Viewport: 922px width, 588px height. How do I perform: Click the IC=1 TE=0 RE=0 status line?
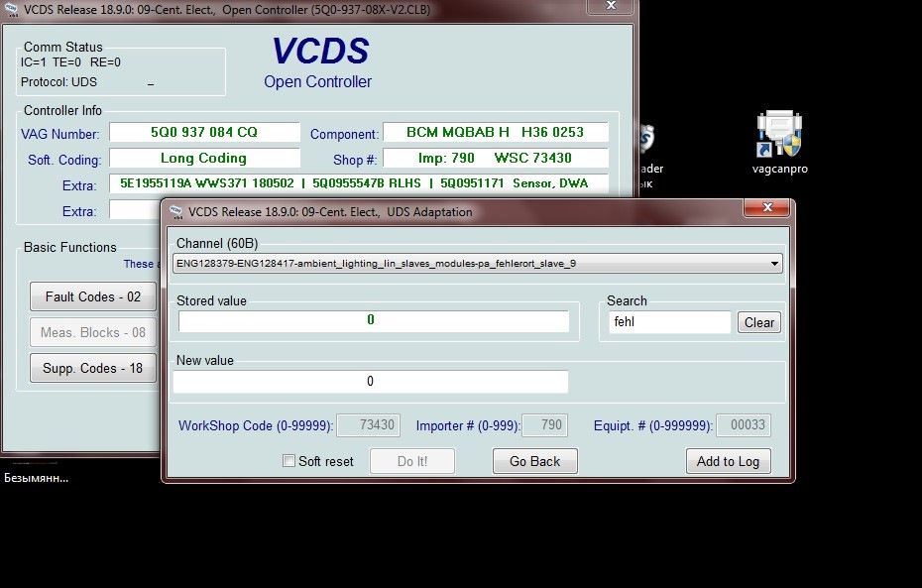[x=70, y=62]
